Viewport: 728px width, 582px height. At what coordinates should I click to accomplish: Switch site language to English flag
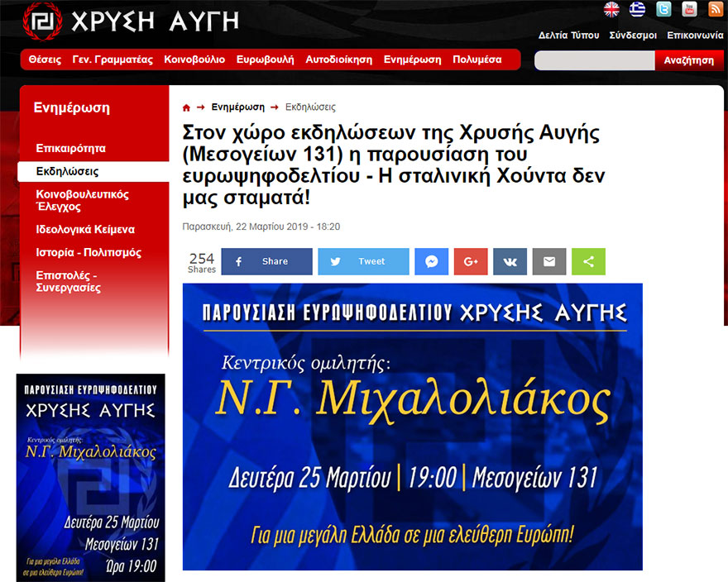click(611, 9)
